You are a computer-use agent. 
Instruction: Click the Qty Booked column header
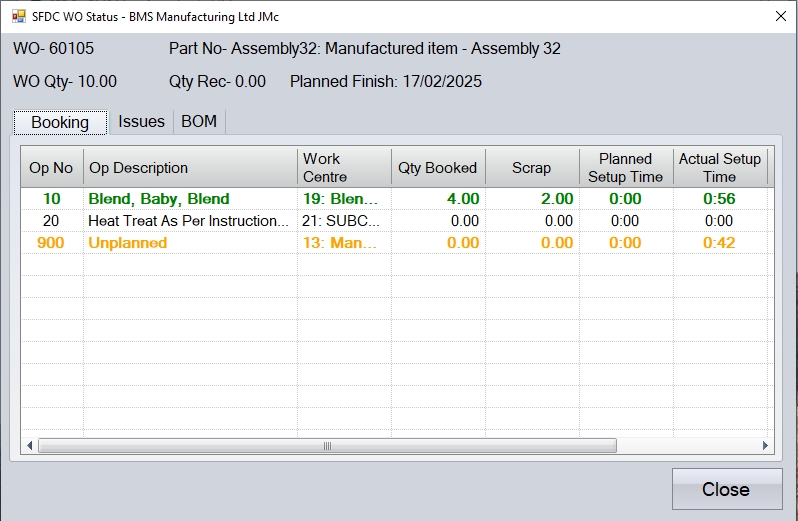(437, 168)
